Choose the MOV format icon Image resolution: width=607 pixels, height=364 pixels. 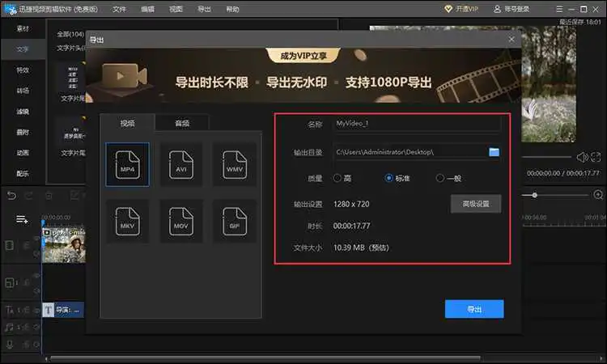[x=180, y=222]
